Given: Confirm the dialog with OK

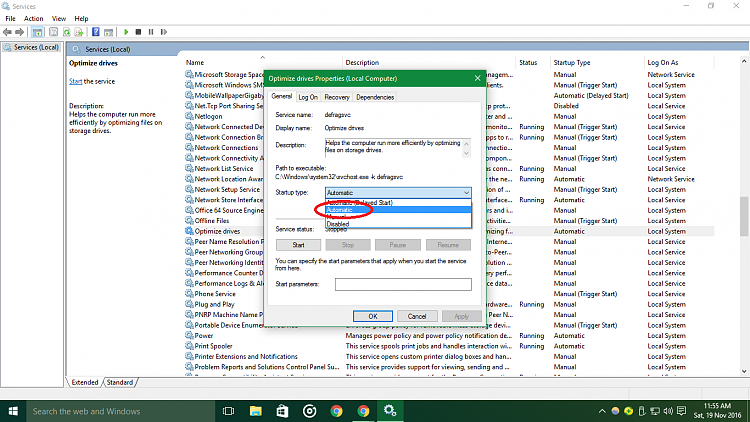Looking at the screenshot, I should tap(373, 316).
